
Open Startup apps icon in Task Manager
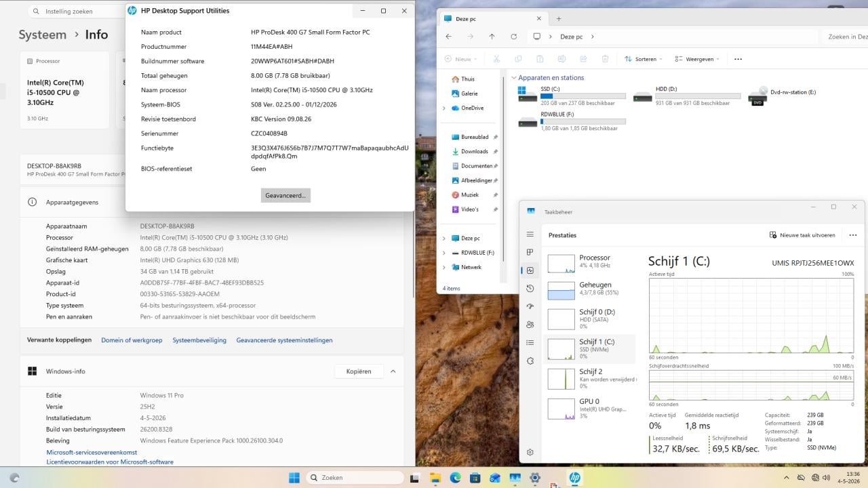(x=530, y=306)
